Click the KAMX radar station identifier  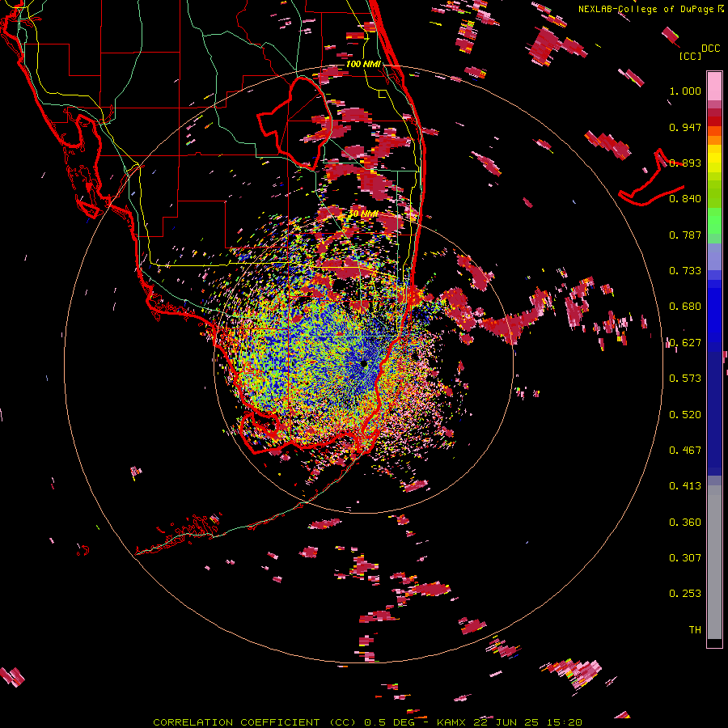click(451, 722)
